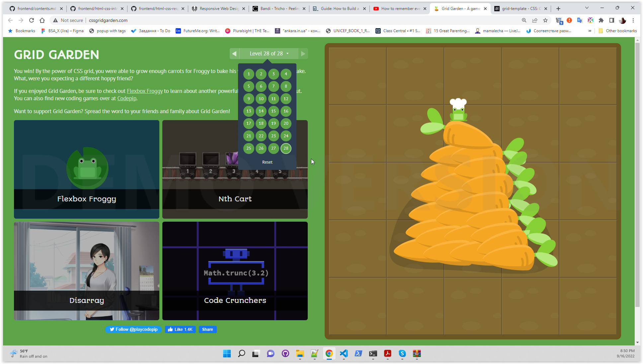Click the Code Crunchers game thumbnail
Viewport: 643px width, 364px height.
point(235,271)
